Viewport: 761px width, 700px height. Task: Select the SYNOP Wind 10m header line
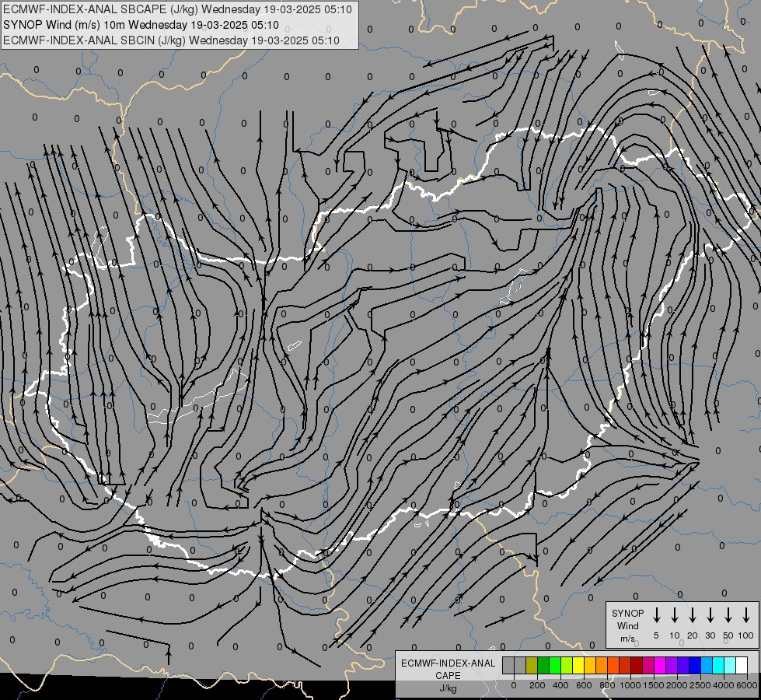(x=141, y=25)
